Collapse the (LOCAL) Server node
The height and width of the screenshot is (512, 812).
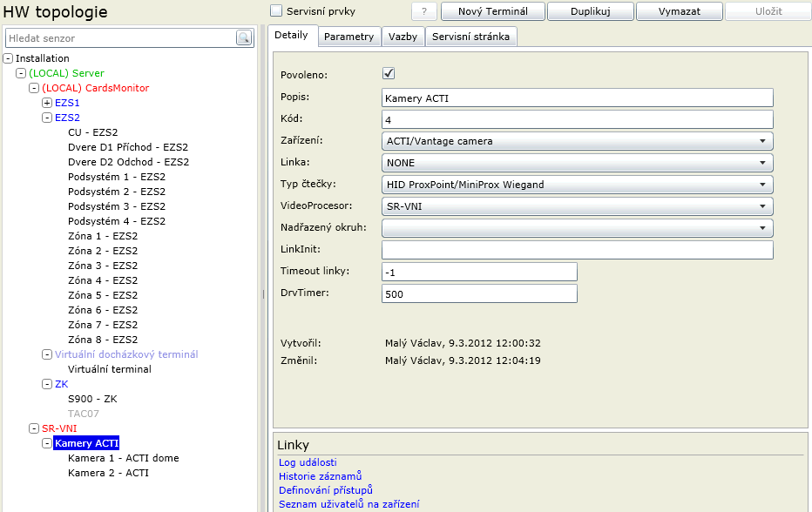pos(21,73)
